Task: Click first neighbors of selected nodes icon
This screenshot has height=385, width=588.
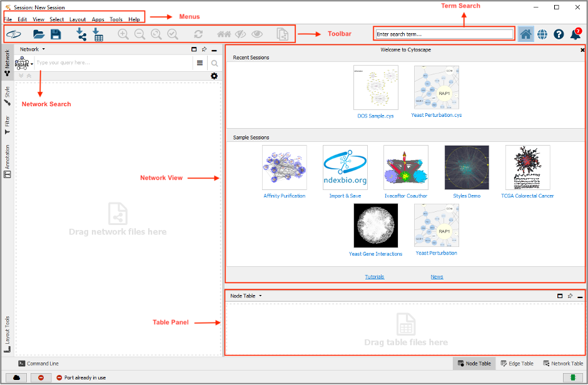Action: [x=224, y=34]
